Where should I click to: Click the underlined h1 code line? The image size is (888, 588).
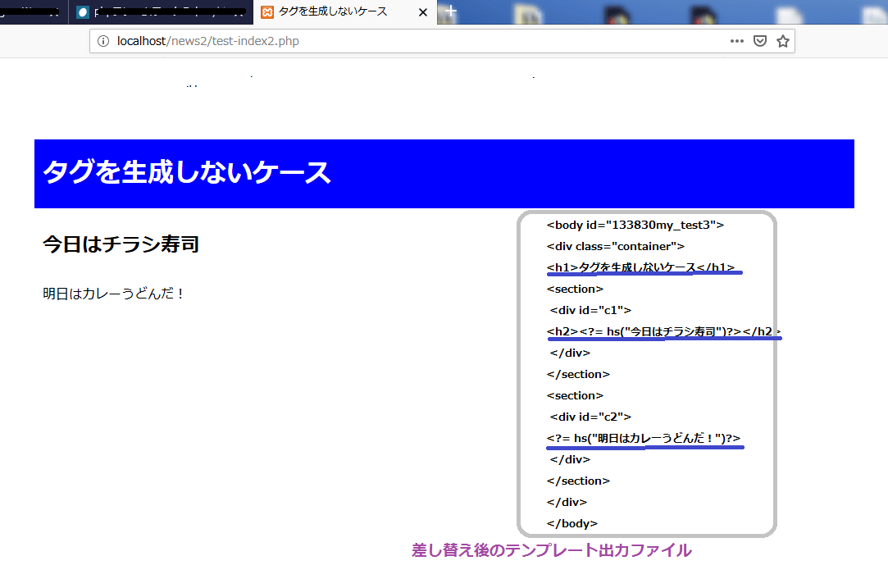pyautogui.click(x=640, y=267)
